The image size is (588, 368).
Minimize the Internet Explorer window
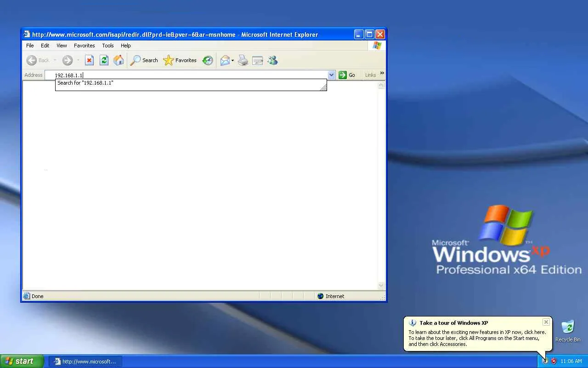pyautogui.click(x=359, y=34)
